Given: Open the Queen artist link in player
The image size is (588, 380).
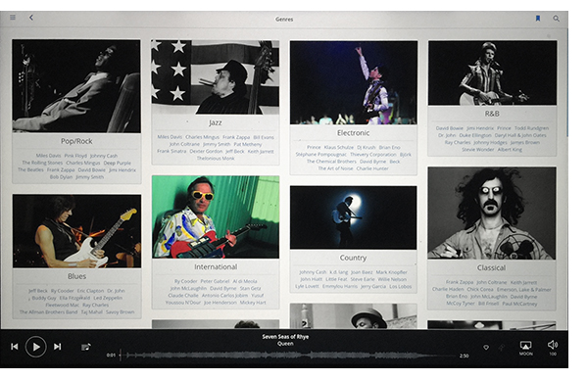Looking at the screenshot, I should point(285,344).
